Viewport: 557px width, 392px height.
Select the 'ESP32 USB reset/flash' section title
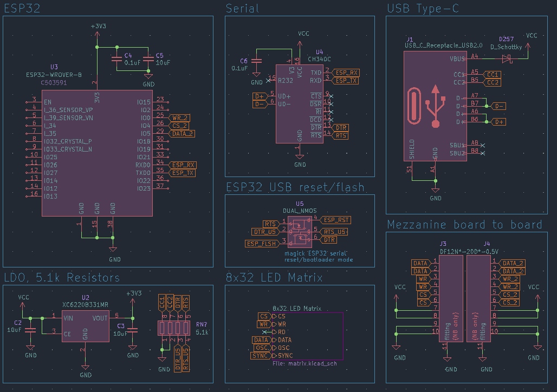click(x=295, y=187)
